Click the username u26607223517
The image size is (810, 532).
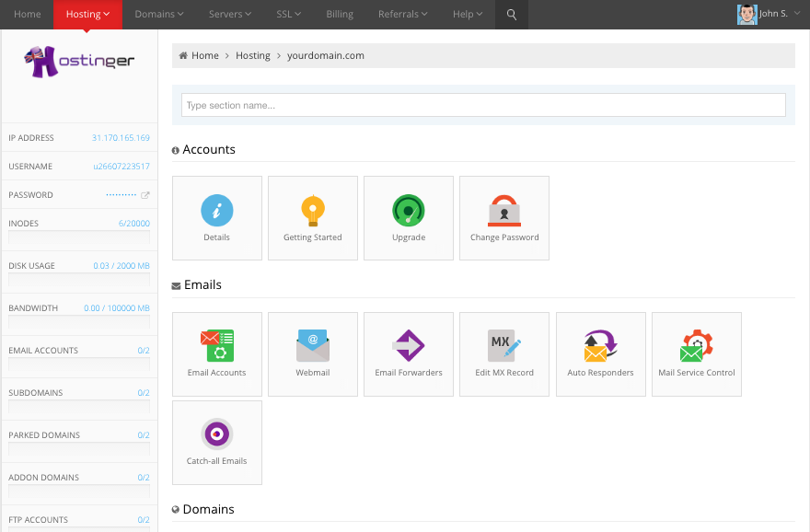[121, 167]
